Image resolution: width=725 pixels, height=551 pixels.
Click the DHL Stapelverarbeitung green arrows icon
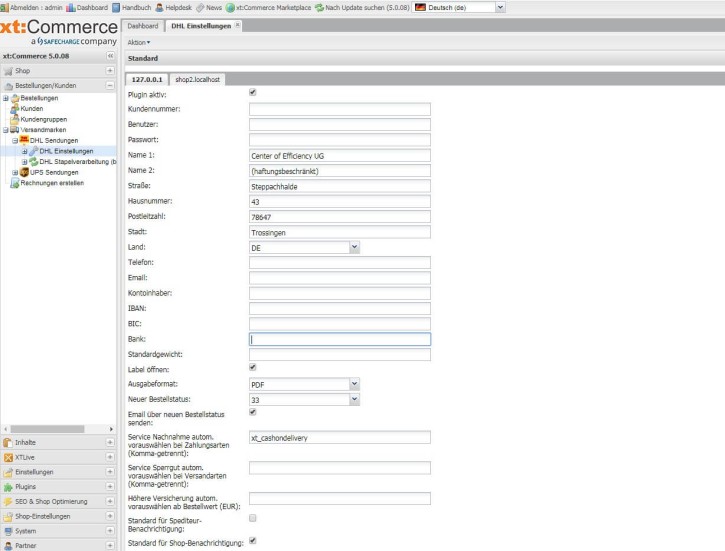click(34, 162)
